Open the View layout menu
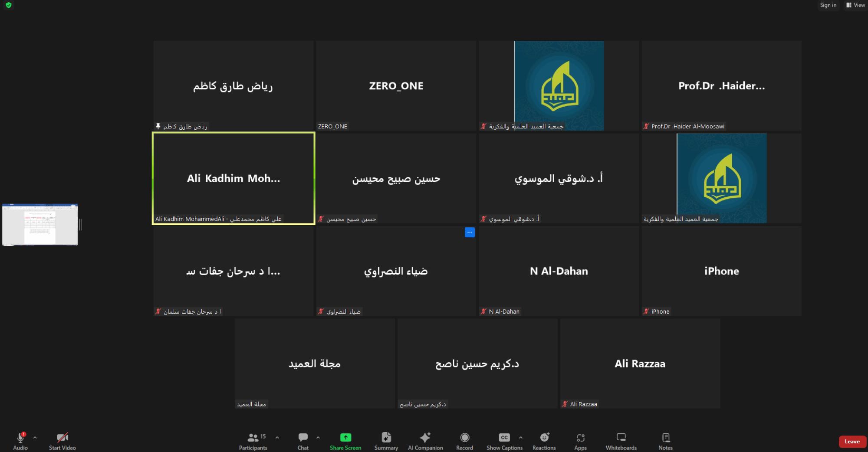 tap(855, 5)
